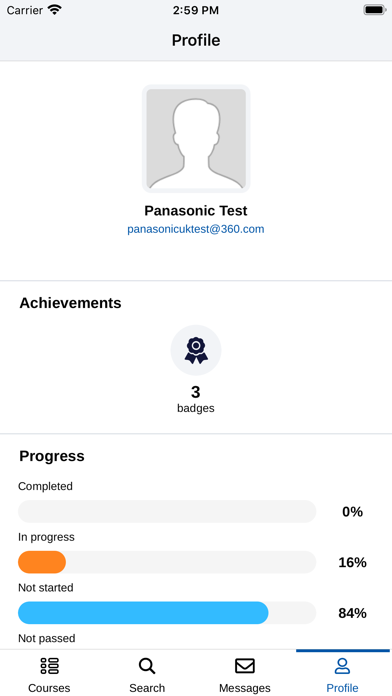Tap the Progress section heading
392x696 pixels.
51,456
